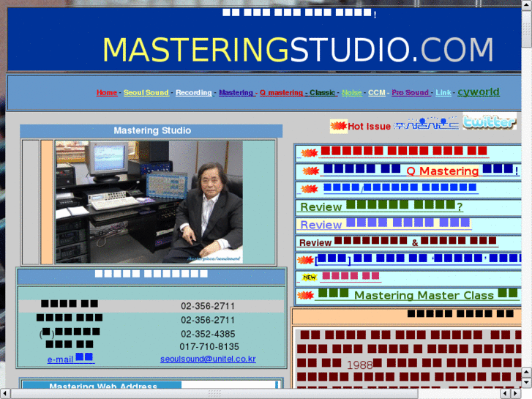Click the year 1988 in the red text block

(359, 365)
